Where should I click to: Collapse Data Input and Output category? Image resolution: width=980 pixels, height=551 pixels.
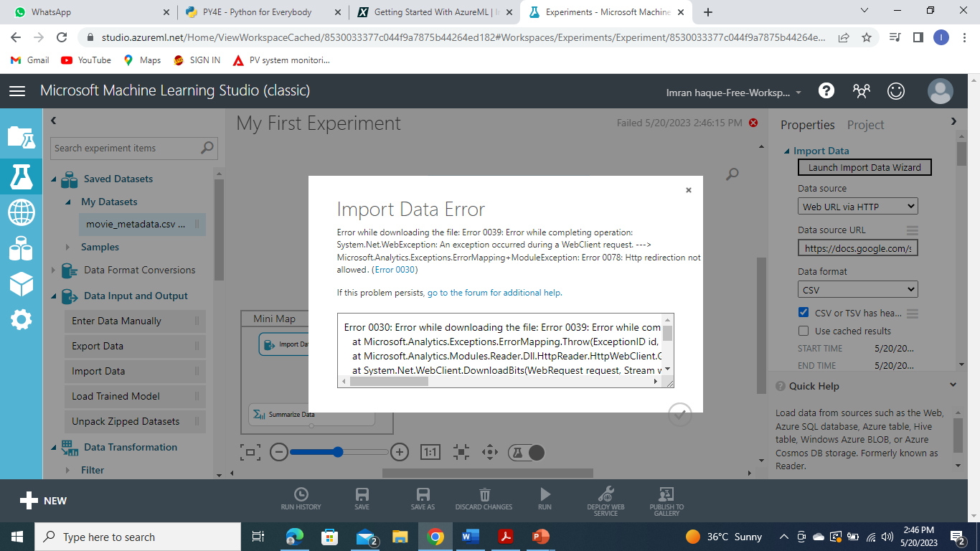pos(54,296)
